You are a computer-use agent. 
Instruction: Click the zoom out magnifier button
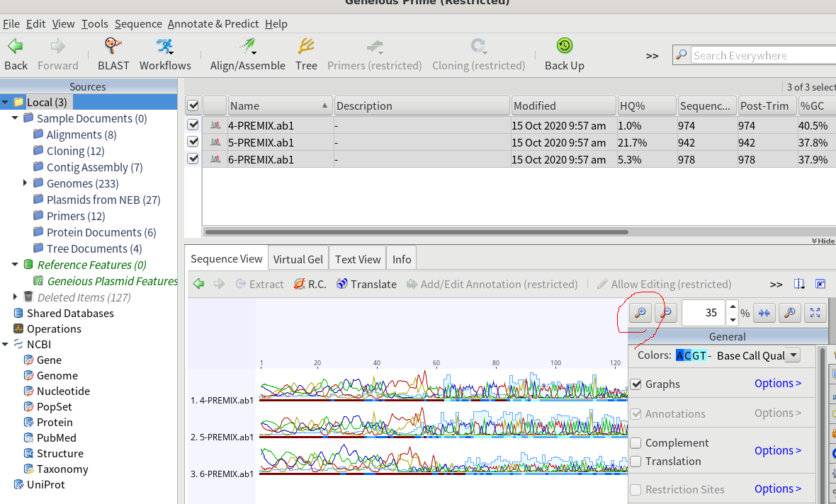(667, 313)
